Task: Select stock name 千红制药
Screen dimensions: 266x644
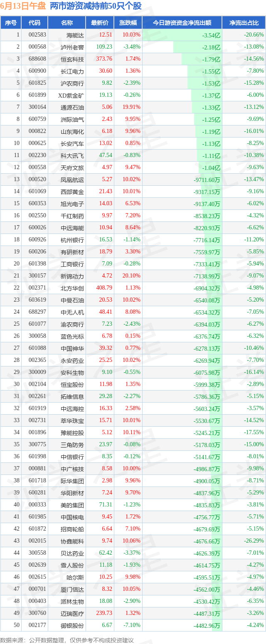Action: pyautogui.click(x=72, y=216)
